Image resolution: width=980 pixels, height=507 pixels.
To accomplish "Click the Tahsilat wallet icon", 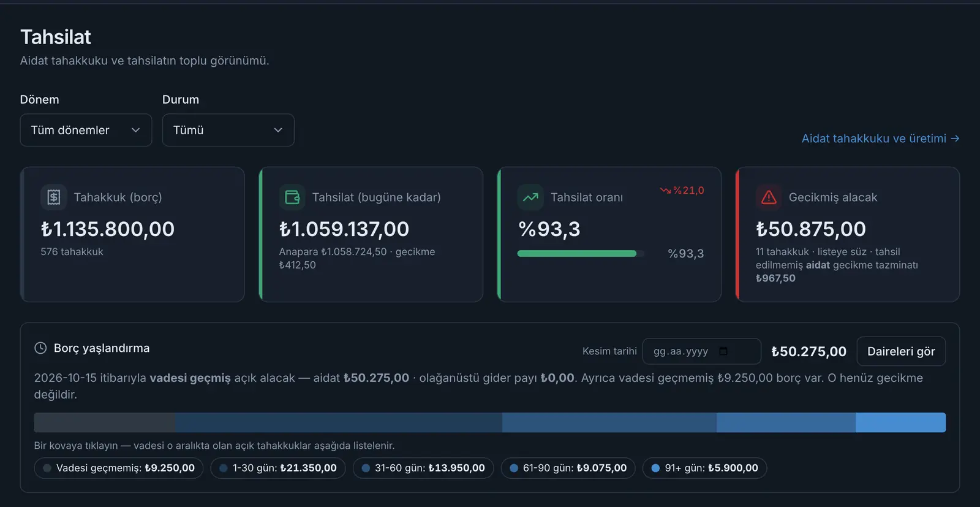I will coord(292,197).
